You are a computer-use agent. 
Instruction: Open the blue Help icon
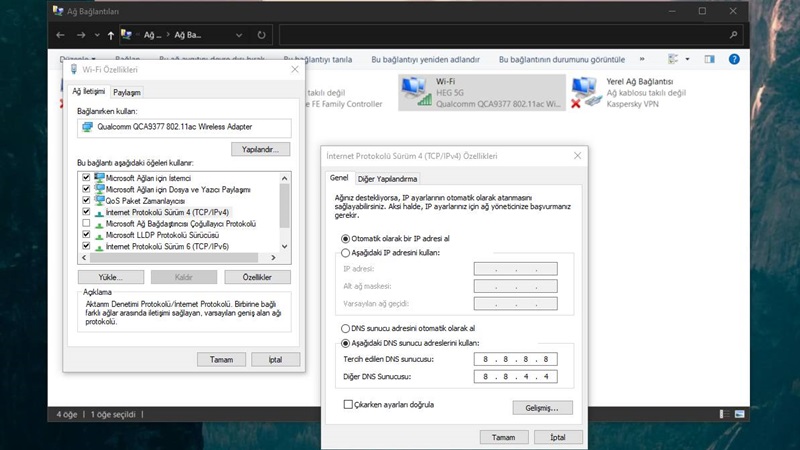[734, 59]
